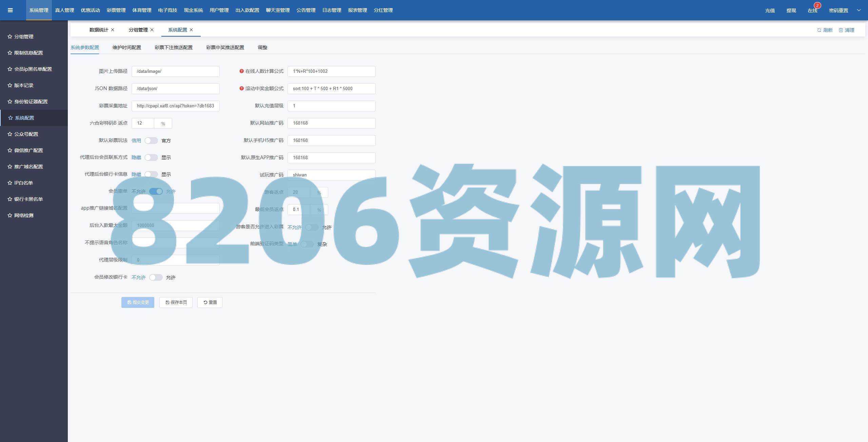Close the 数据统计 tab with its X
Image resolution: width=868 pixels, height=442 pixels.
pyautogui.click(x=113, y=30)
